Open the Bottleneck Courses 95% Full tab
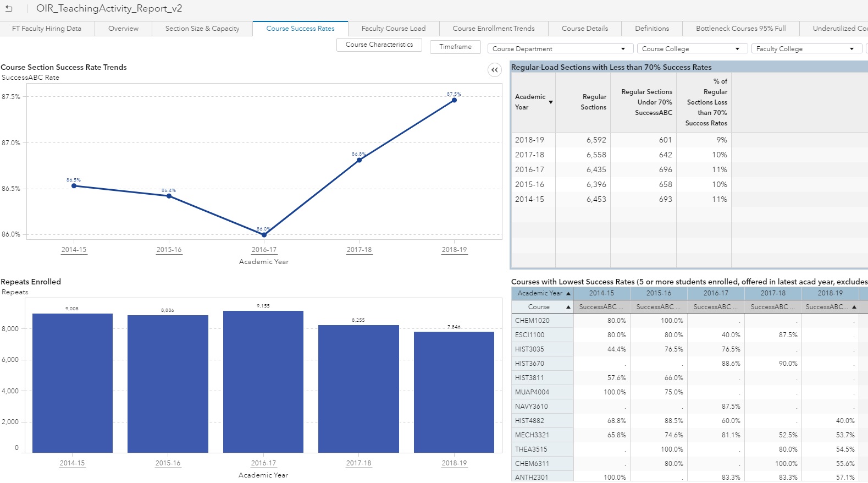 [740, 29]
